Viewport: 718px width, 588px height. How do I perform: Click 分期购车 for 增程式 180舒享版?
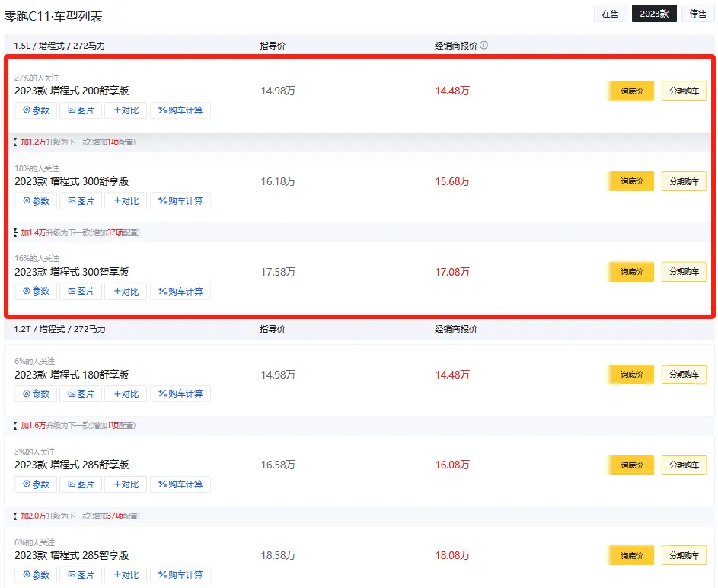(x=684, y=375)
